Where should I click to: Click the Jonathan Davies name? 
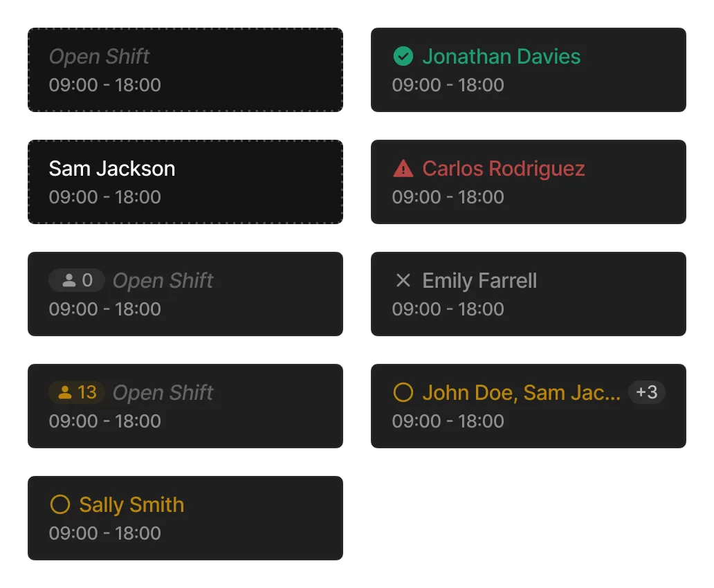(501, 57)
